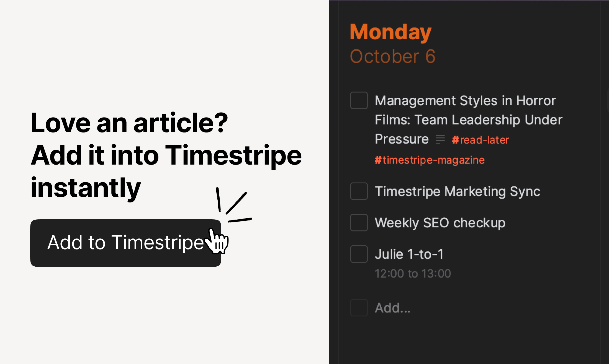Open the Weekly SEO checkup task
The width and height of the screenshot is (609, 364).
point(440,223)
